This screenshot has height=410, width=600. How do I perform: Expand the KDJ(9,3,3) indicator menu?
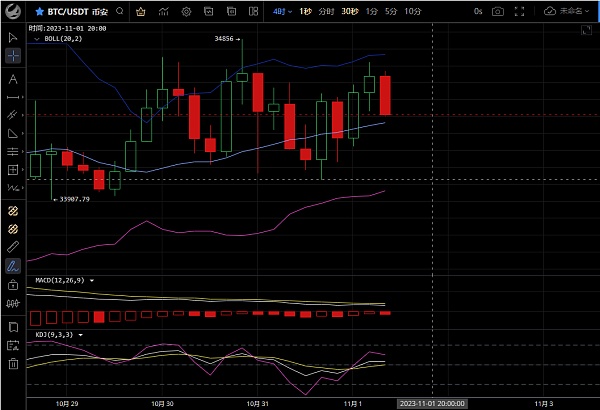[x=80, y=333]
